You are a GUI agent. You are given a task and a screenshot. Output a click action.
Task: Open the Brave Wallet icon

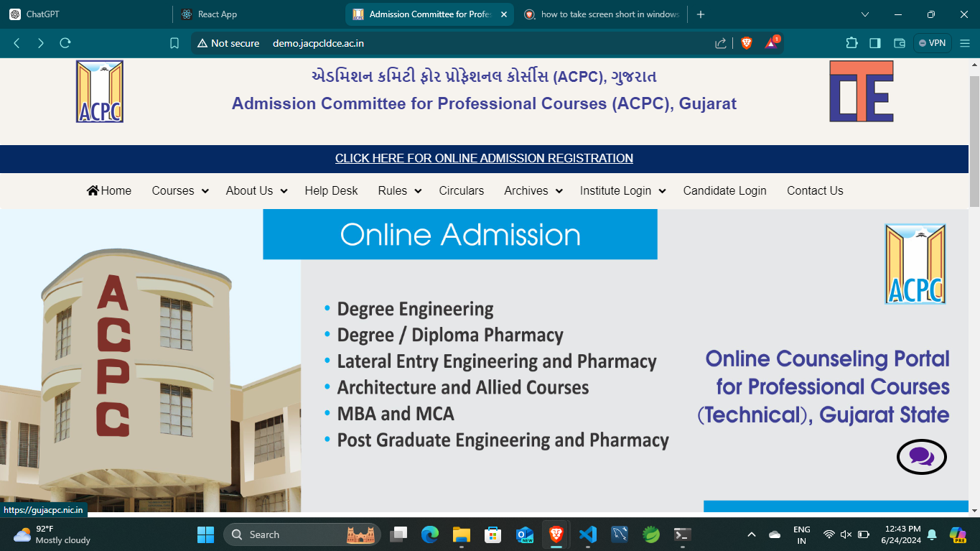(899, 43)
